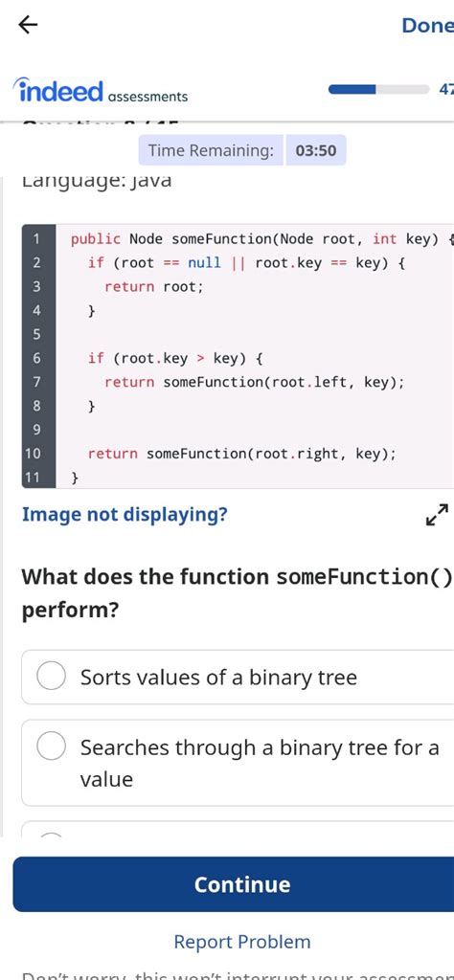Tap the back arrow icon
This screenshot has height=980, width=454.
(28, 25)
